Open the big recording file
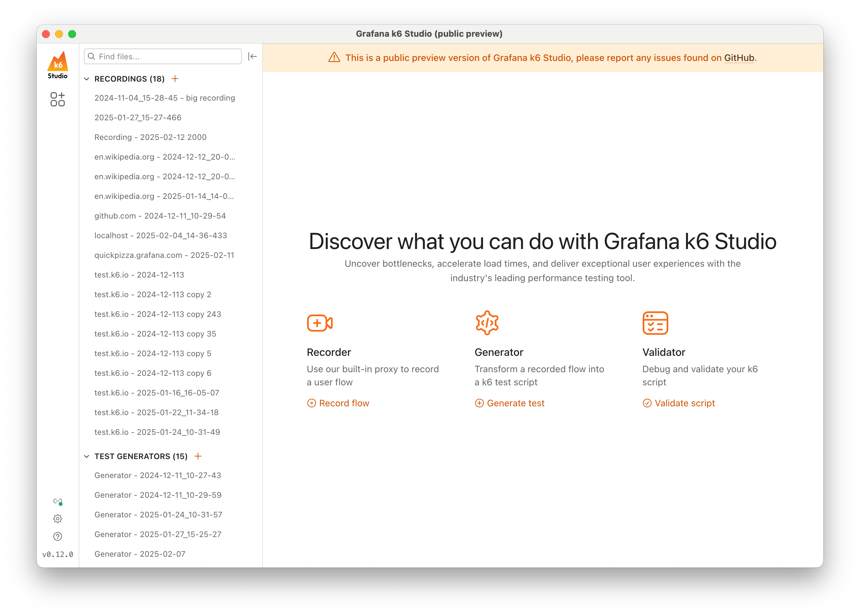The image size is (860, 616). point(165,98)
